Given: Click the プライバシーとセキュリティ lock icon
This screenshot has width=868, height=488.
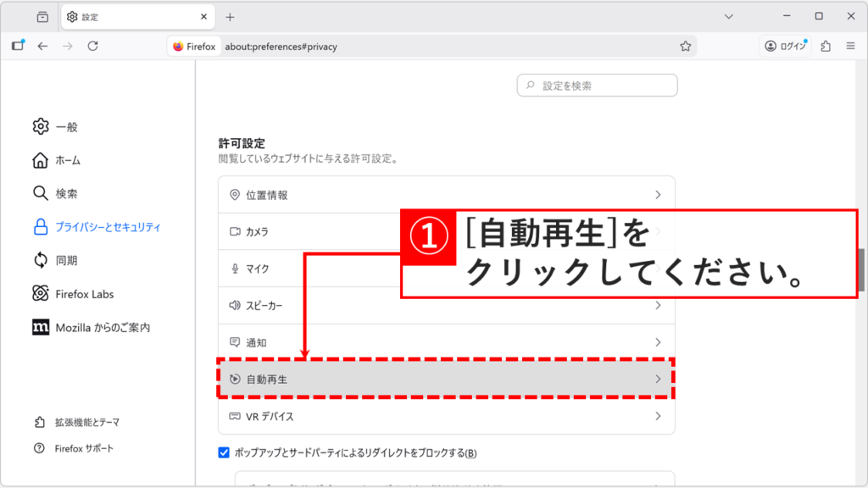Looking at the screenshot, I should [40, 226].
